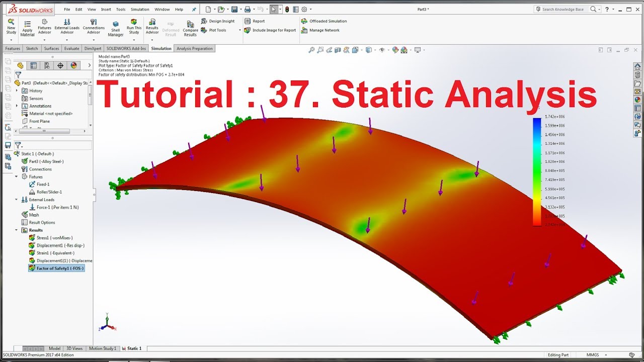
Task: Click the Edit Appearance sphere icon
Action: [395, 50]
